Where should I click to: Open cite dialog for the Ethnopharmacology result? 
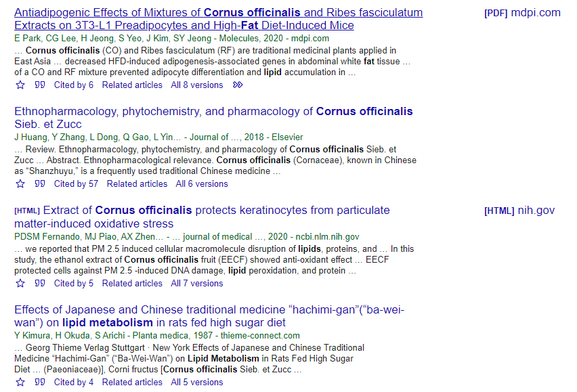pos(40,183)
